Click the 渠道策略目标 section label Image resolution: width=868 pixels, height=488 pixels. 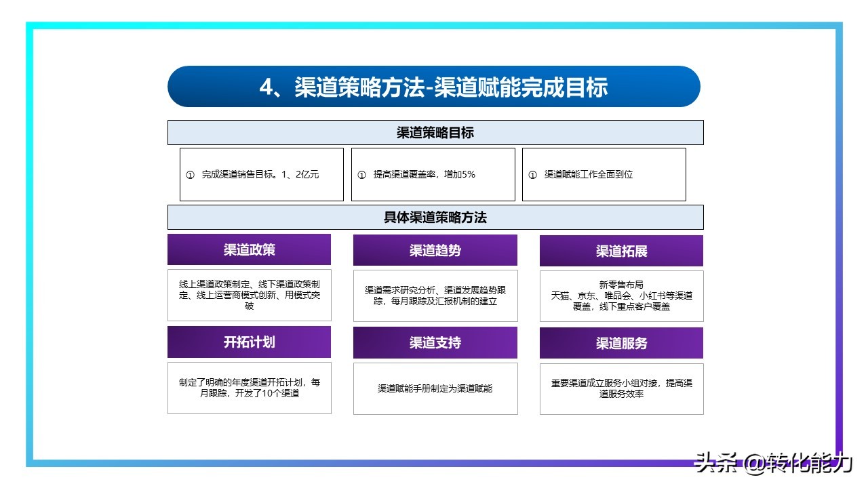tap(435, 132)
